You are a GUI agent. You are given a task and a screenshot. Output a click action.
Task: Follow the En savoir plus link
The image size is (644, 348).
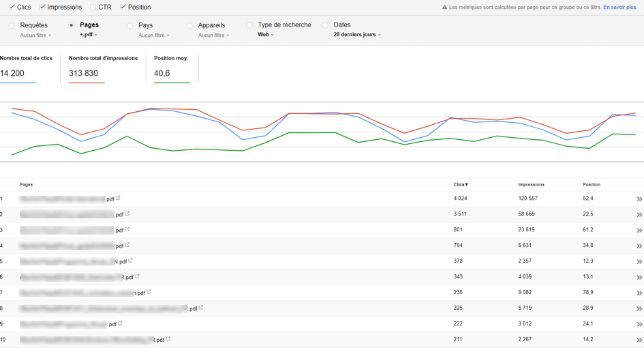[619, 8]
